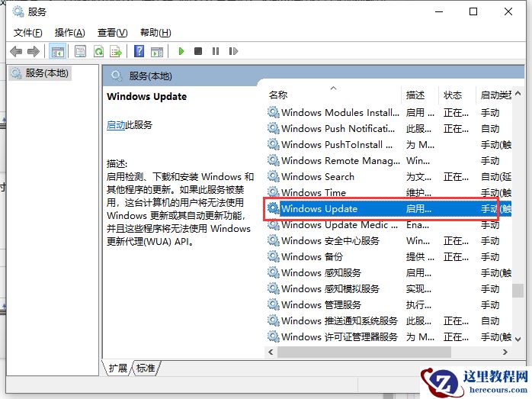
Task: Open the 查看(V) menu
Action: (112, 33)
